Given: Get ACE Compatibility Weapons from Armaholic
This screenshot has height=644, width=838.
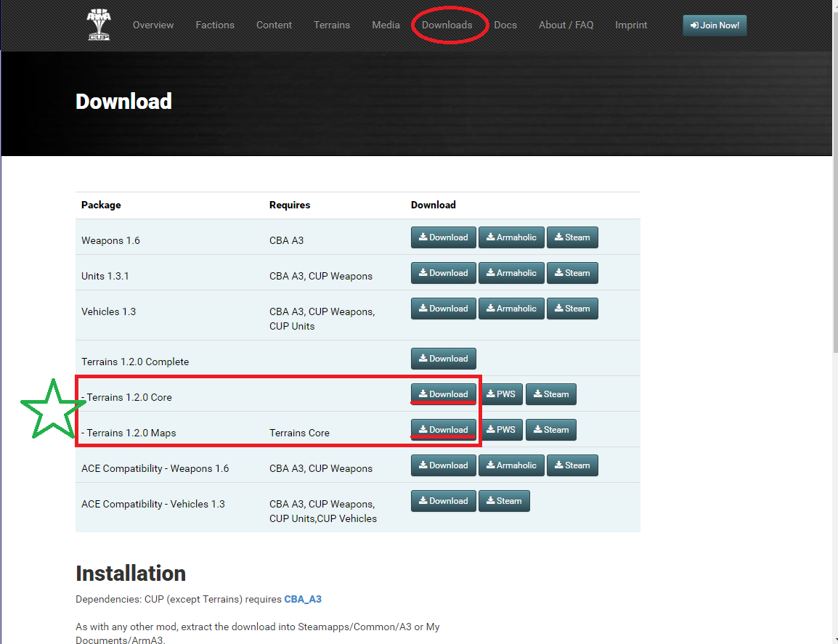Looking at the screenshot, I should 511,465.
